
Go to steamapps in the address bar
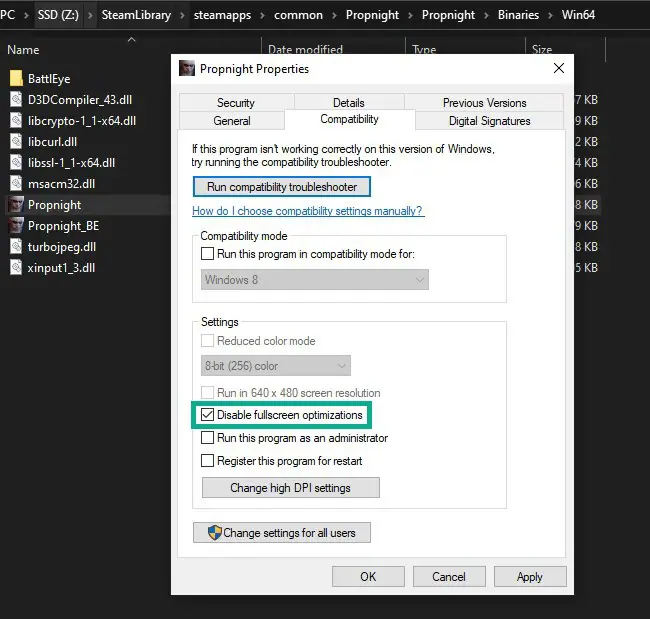coord(222,15)
